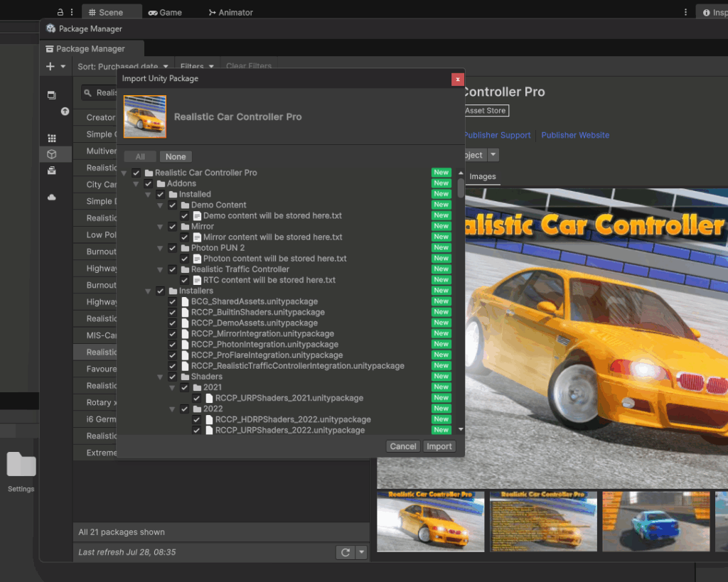Toggle the Photon PUN 2 folder checkbox

tap(173, 248)
